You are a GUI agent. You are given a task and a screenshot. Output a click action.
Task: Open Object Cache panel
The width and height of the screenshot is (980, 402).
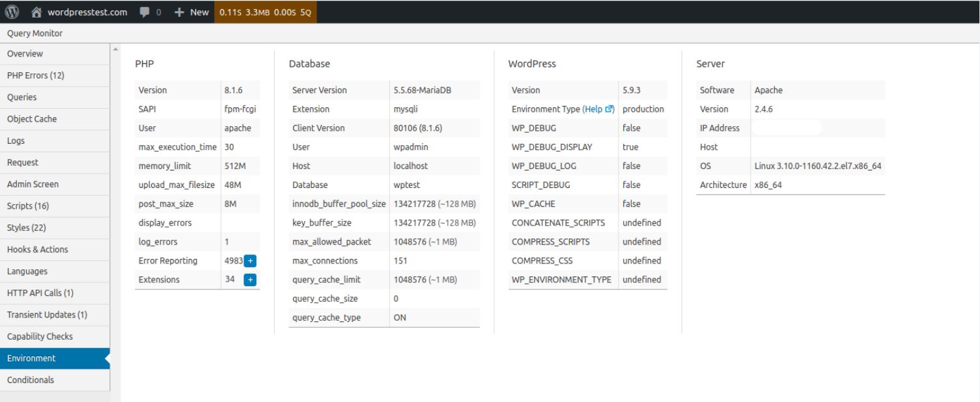tap(55, 119)
